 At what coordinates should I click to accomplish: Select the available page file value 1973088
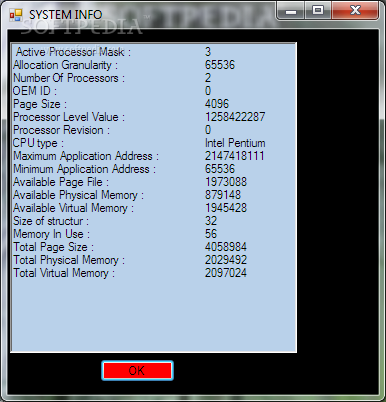click(x=226, y=182)
